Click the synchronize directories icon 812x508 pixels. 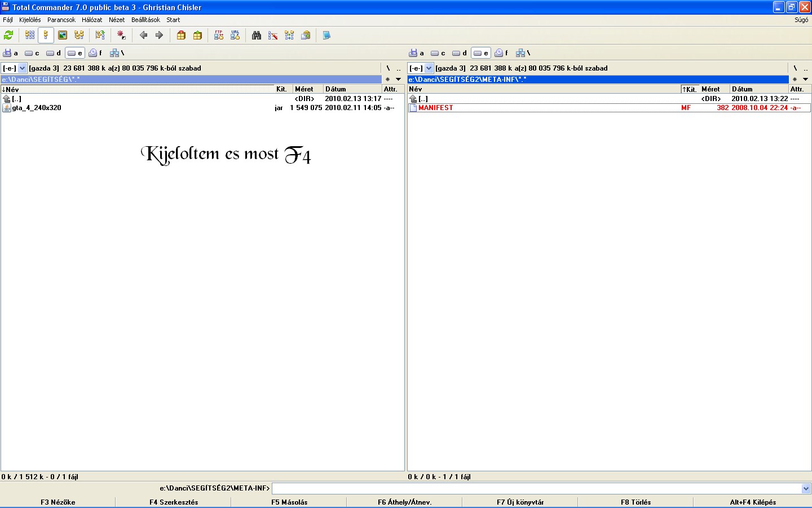pyautogui.click(x=289, y=36)
